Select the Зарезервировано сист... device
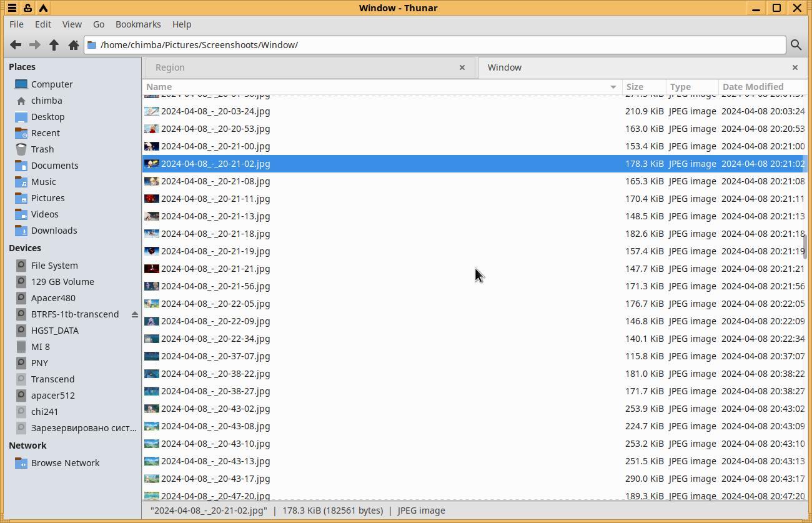 click(84, 428)
